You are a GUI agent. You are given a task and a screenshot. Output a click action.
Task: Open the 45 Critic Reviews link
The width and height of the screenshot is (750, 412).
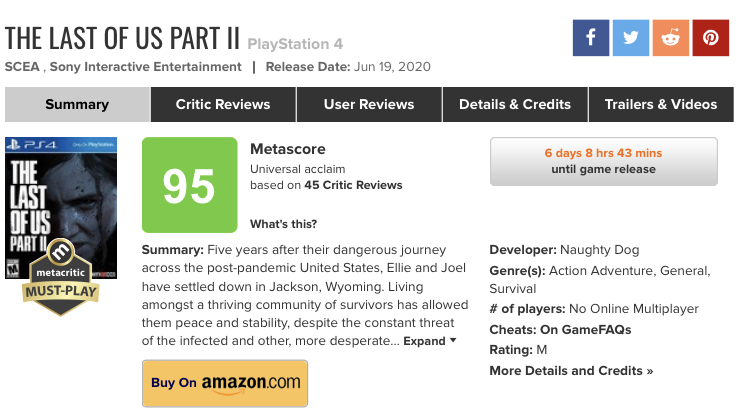click(x=353, y=185)
